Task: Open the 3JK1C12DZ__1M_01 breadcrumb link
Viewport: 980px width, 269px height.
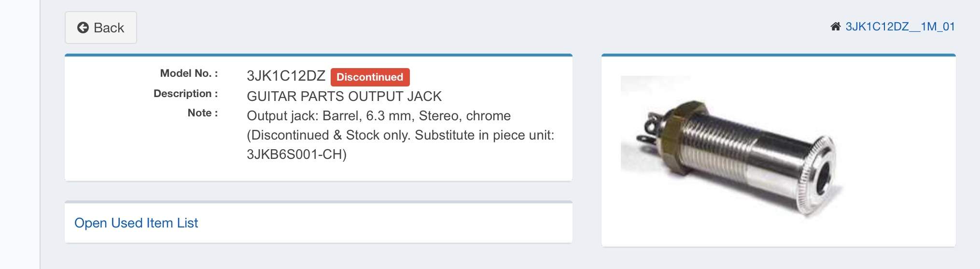Action: coord(900,27)
